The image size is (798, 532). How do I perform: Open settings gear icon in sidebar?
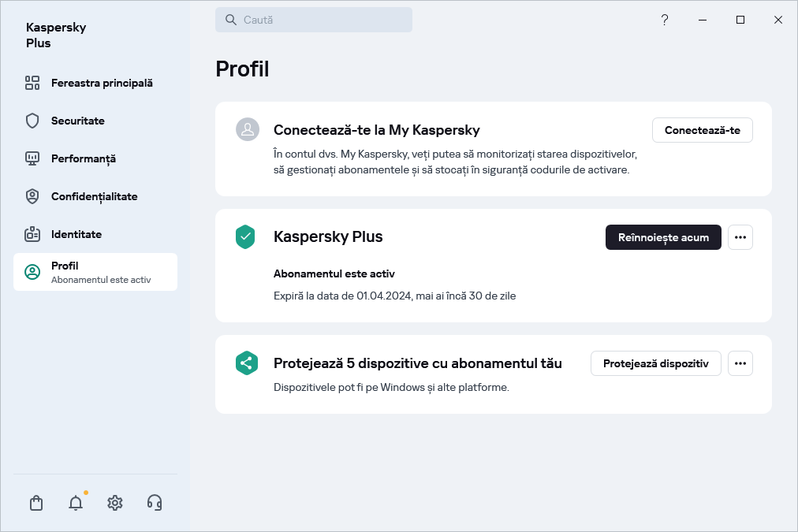[x=115, y=503]
